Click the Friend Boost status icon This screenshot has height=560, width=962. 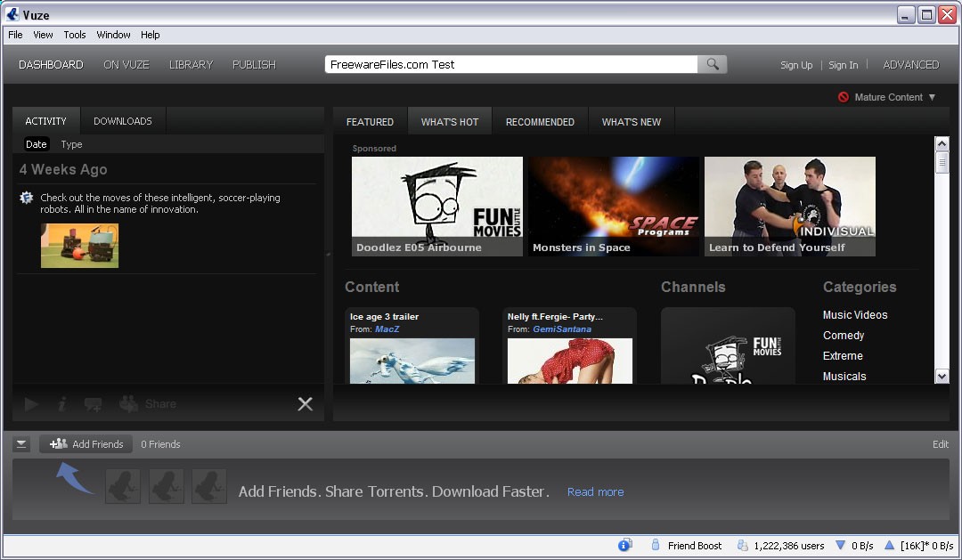pos(656,545)
